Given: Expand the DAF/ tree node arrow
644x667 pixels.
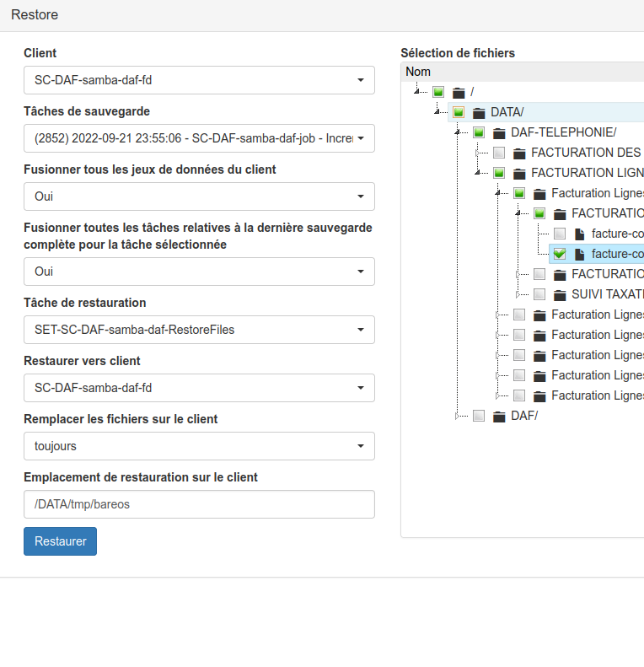Looking at the screenshot, I should coord(458,416).
